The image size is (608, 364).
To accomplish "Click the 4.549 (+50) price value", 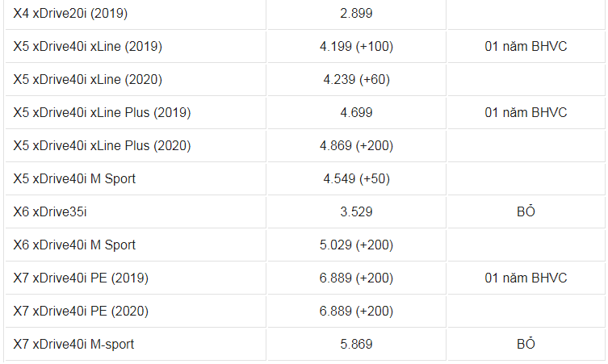I will pos(356,178).
